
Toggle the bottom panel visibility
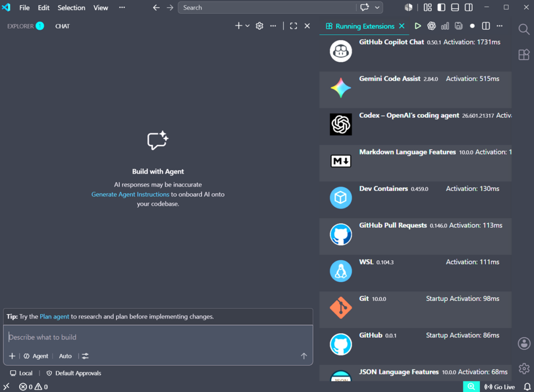(455, 7)
